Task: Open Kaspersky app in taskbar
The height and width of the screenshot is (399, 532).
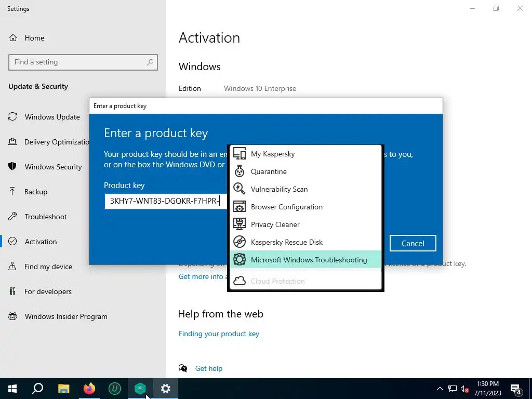Action: (x=140, y=389)
